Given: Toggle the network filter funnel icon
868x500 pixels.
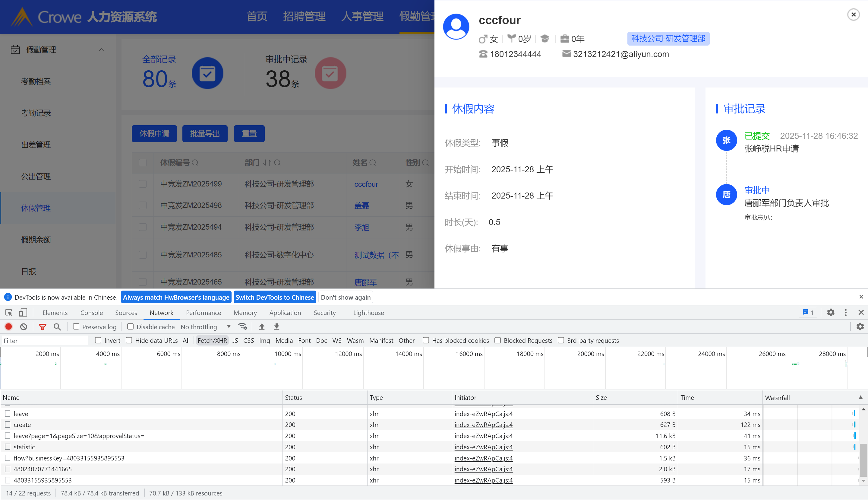Looking at the screenshot, I should click(43, 326).
